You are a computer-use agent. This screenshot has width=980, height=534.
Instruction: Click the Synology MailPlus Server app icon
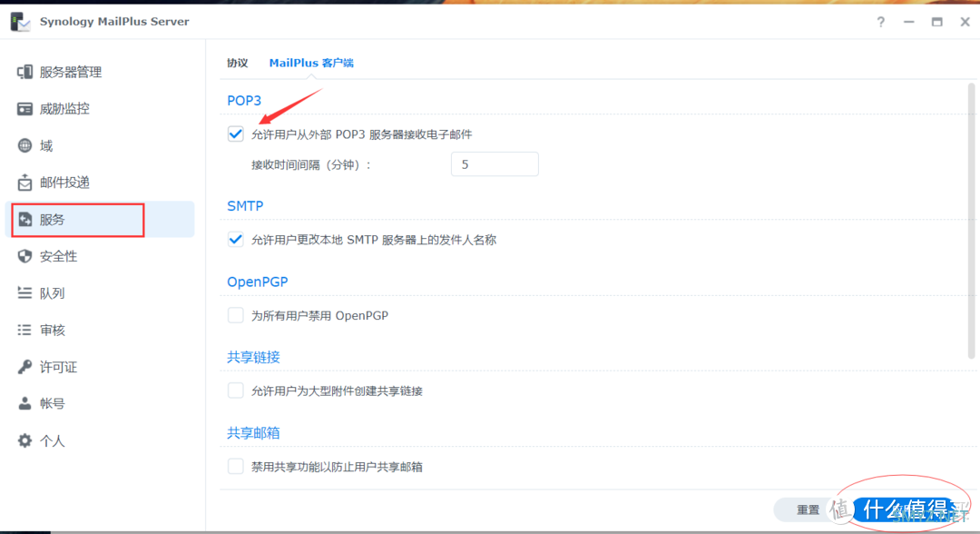[x=20, y=21]
